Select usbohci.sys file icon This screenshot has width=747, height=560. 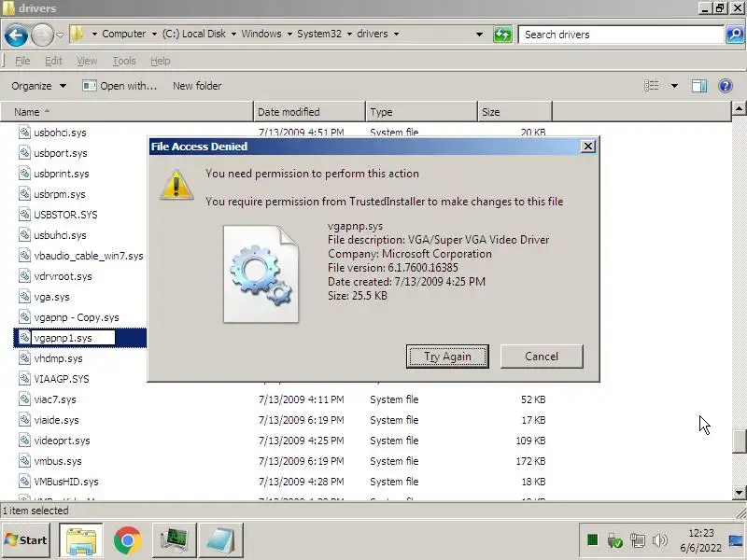click(x=25, y=132)
